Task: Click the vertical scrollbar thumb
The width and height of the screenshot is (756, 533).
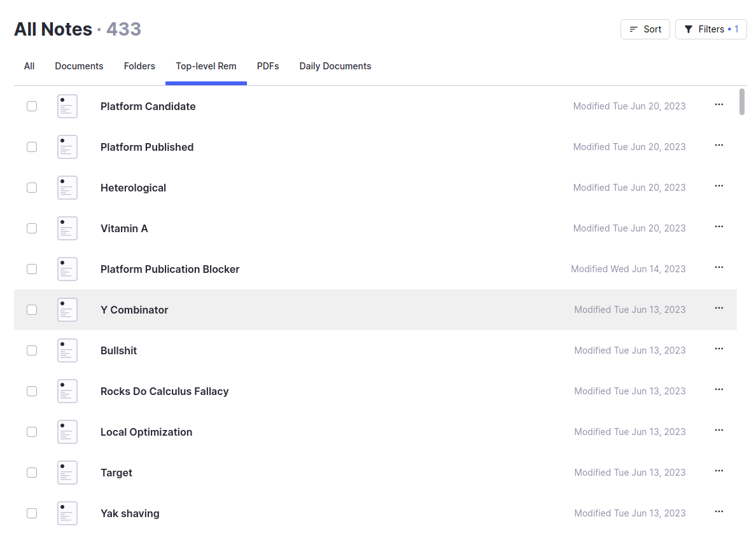Action: tap(742, 102)
